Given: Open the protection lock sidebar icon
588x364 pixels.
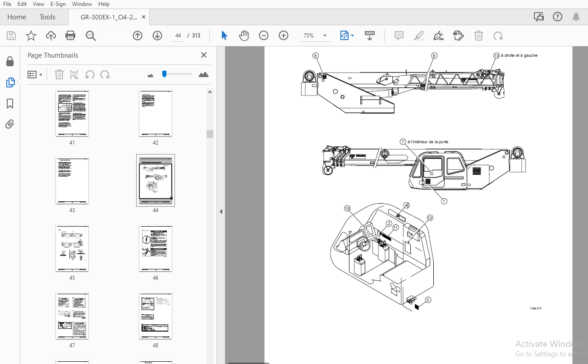Looking at the screenshot, I should point(10,61).
